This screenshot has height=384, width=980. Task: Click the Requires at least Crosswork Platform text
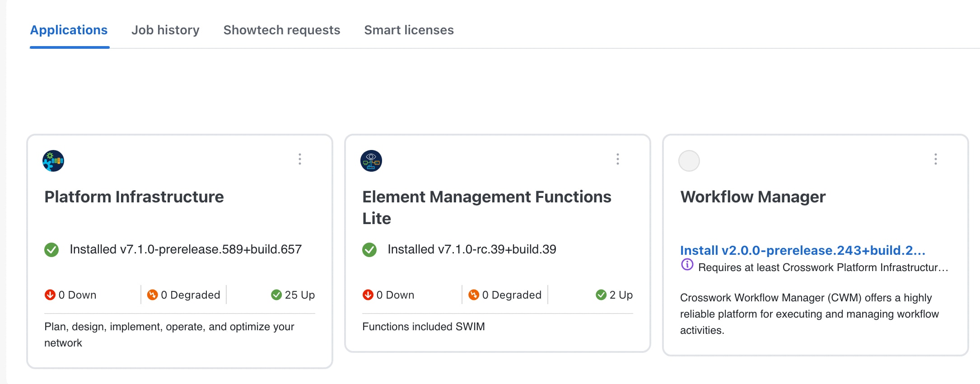tap(823, 267)
